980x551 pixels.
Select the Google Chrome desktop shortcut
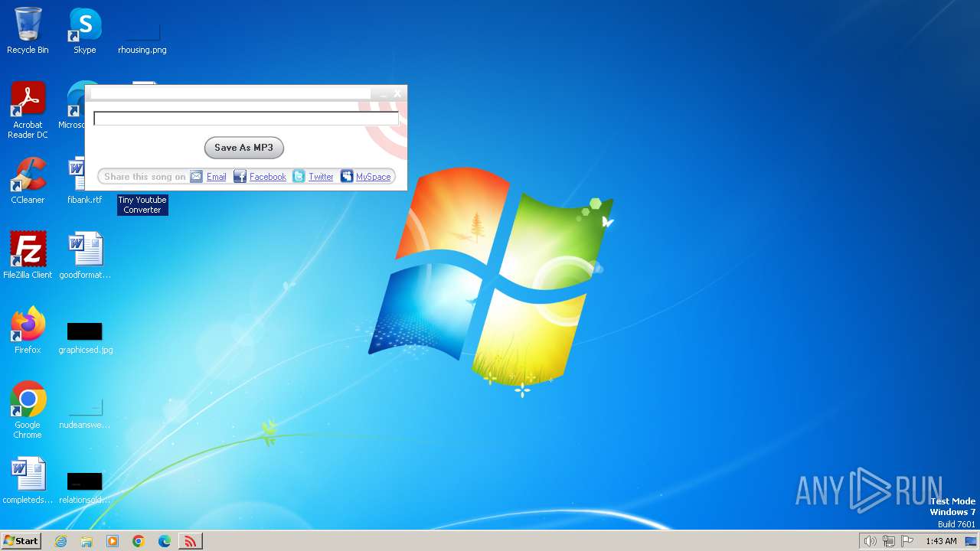tap(28, 410)
